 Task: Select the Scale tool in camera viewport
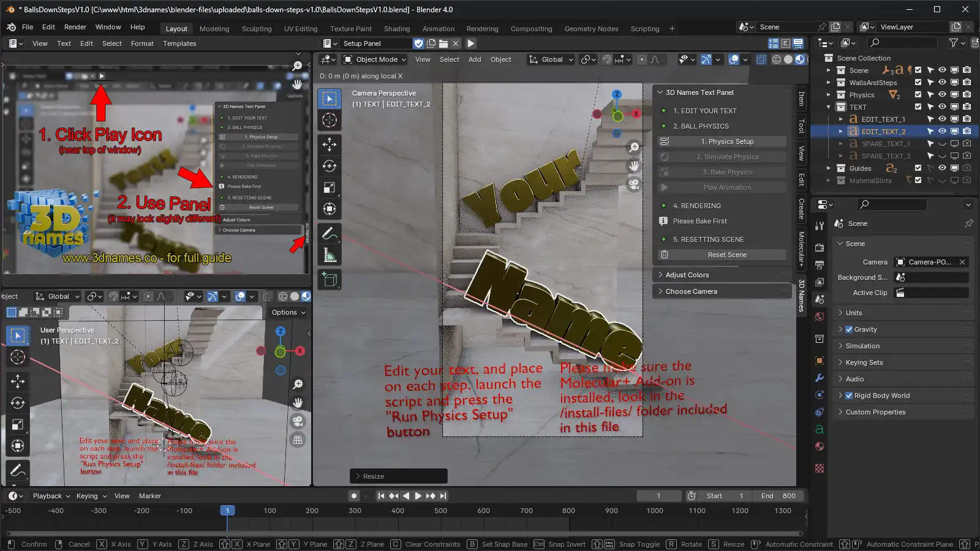point(330,187)
